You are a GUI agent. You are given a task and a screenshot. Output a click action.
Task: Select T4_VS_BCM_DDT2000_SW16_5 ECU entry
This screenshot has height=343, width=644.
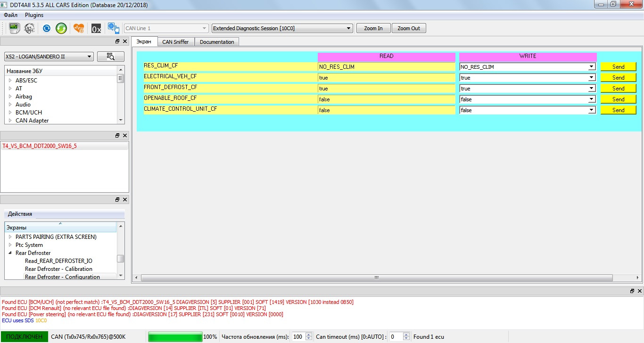tap(65, 146)
